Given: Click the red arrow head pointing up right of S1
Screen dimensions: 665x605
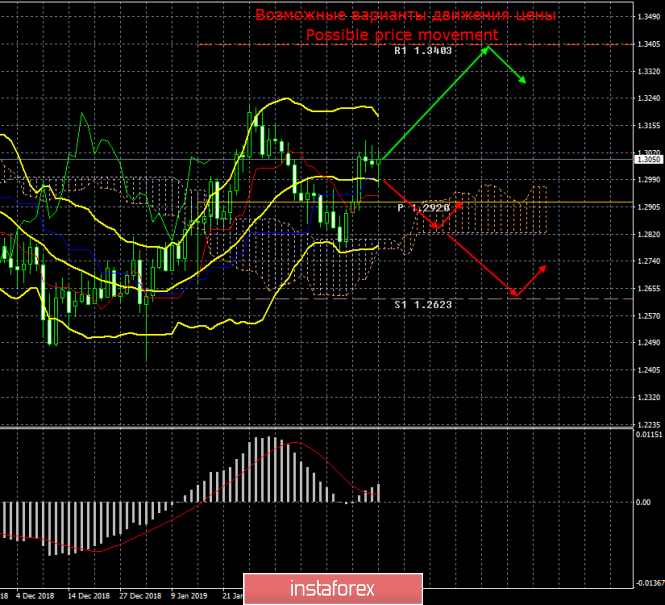Looking at the screenshot, I should point(543,268).
